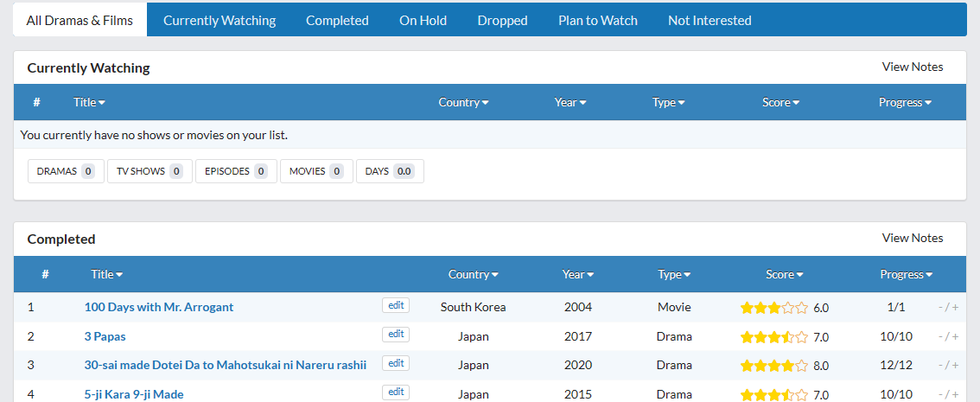Open the 3 Papas title link
The image size is (980, 402).
(x=105, y=336)
